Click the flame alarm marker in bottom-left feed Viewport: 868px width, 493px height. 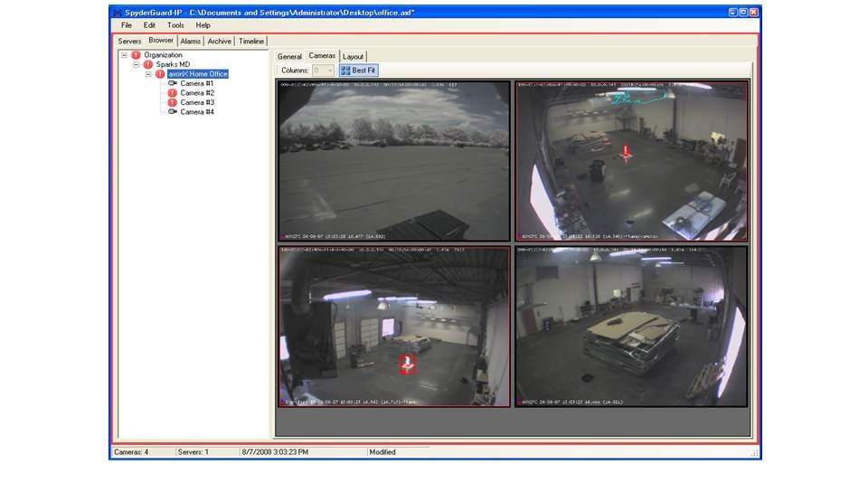[408, 363]
